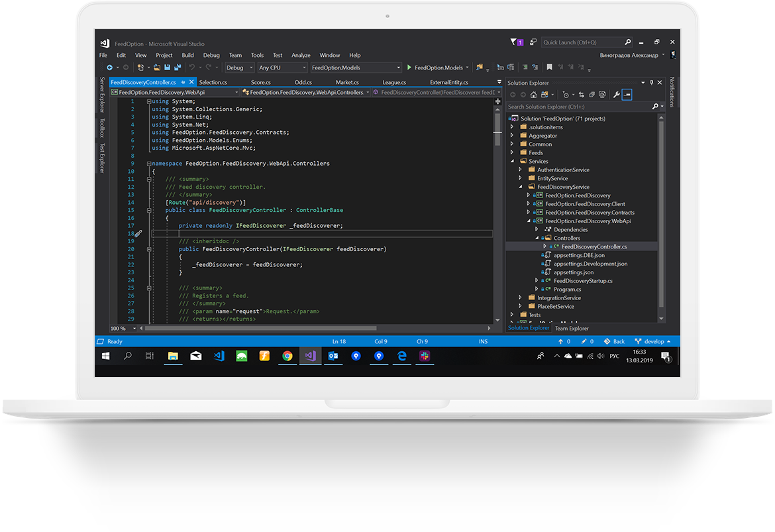The height and width of the screenshot is (532, 775).
Task: Click Sync with Active Document icon
Action: tap(582, 95)
